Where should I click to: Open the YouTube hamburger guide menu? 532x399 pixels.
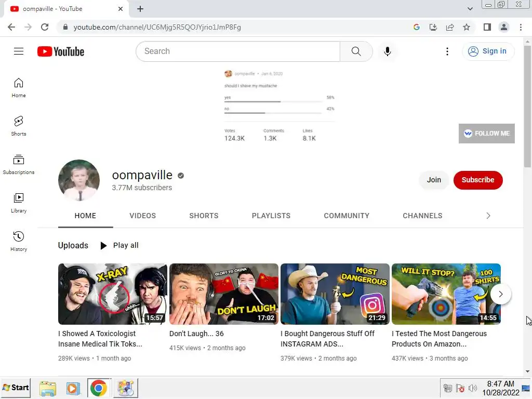pyautogui.click(x=19, y=51)
